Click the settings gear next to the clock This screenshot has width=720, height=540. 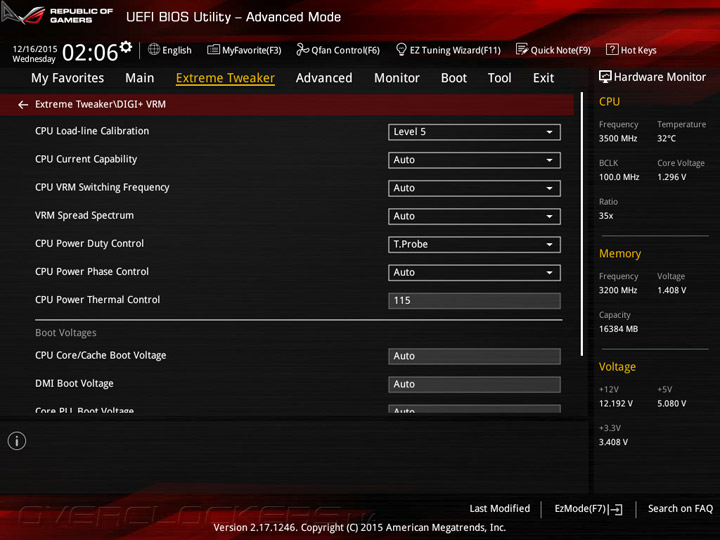click(x=125, y=47)
